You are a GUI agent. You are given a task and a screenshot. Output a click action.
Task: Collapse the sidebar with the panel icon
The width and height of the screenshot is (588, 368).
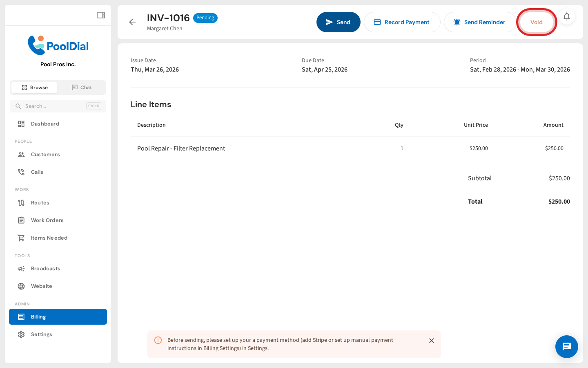pyautogui.click(x=100, y=15)
